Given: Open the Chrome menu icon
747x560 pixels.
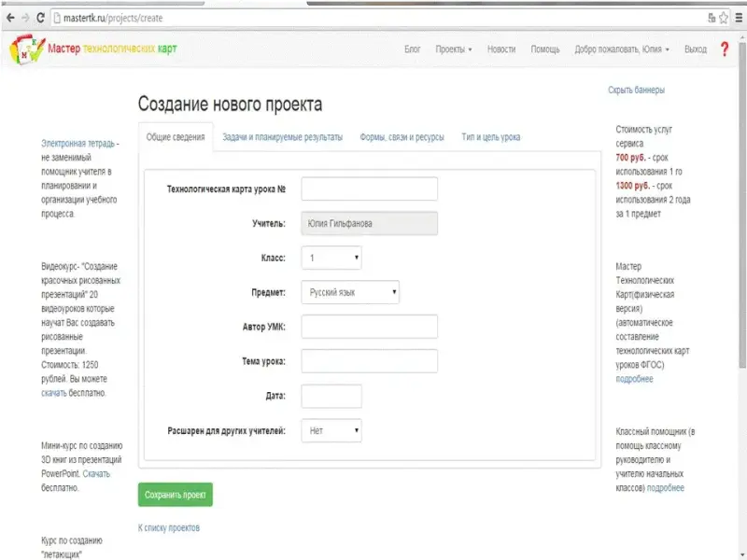Looking at the screenshot, I should click(x=738, y=18).
